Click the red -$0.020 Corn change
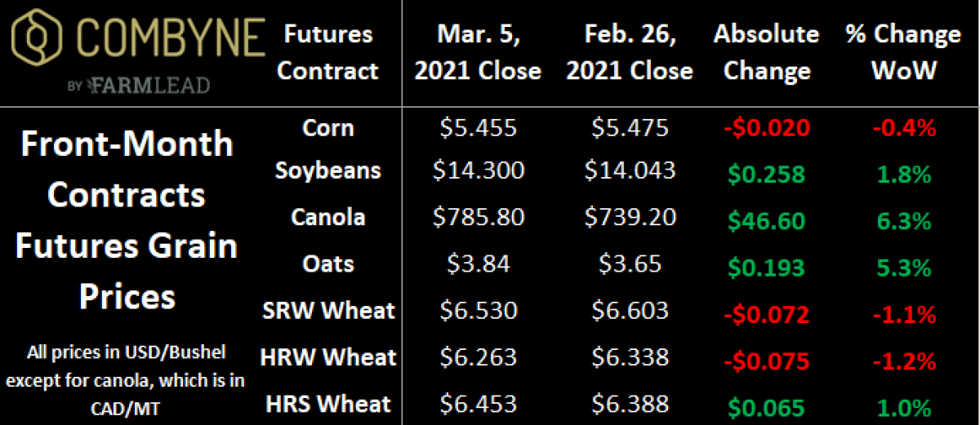The width and height of the screenshot is (980, 425). pyautogui.click(x=766, y=128)
